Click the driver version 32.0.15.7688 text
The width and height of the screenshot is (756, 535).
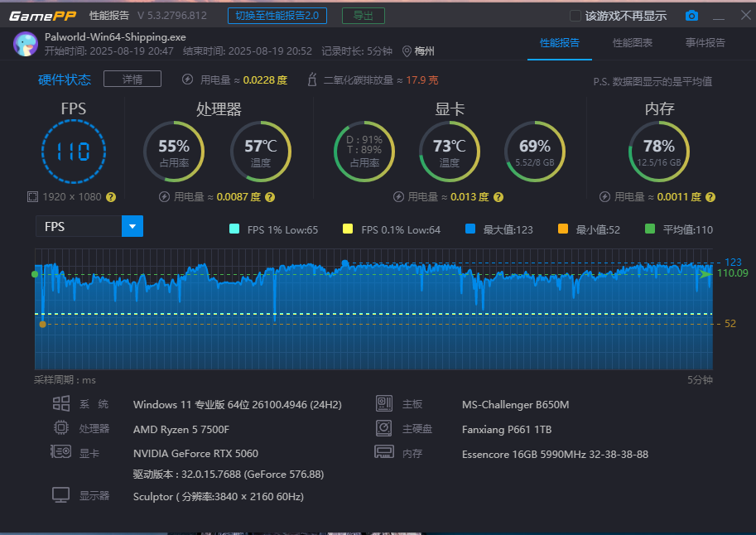(229, 475)
